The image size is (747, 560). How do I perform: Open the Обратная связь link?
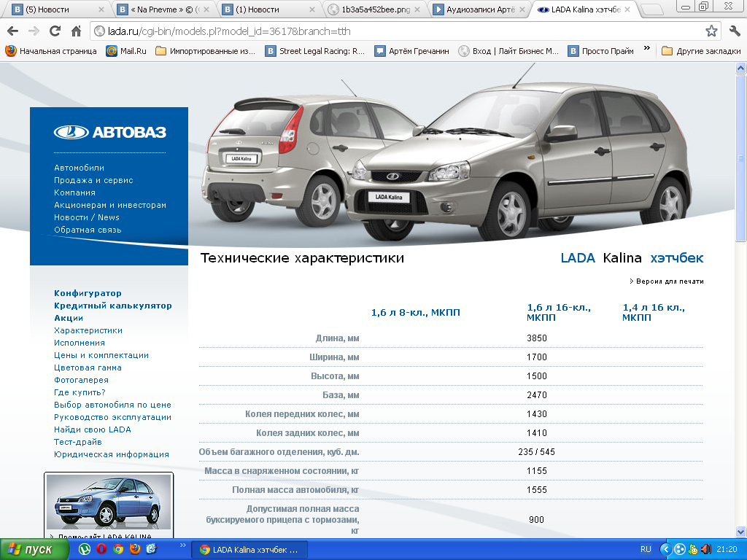[88, 230]
